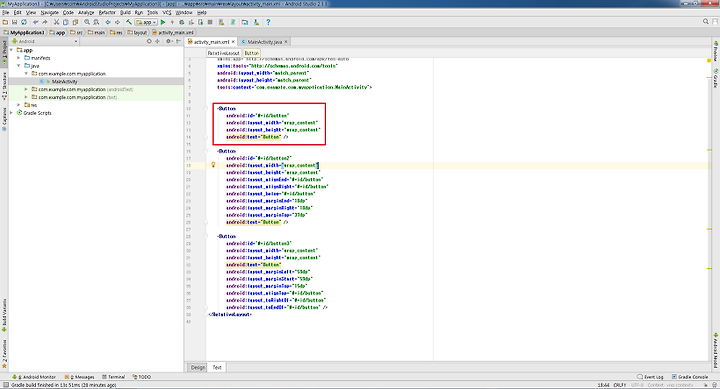
Task: Open the Build menu
Action: [x=125, y=12]
